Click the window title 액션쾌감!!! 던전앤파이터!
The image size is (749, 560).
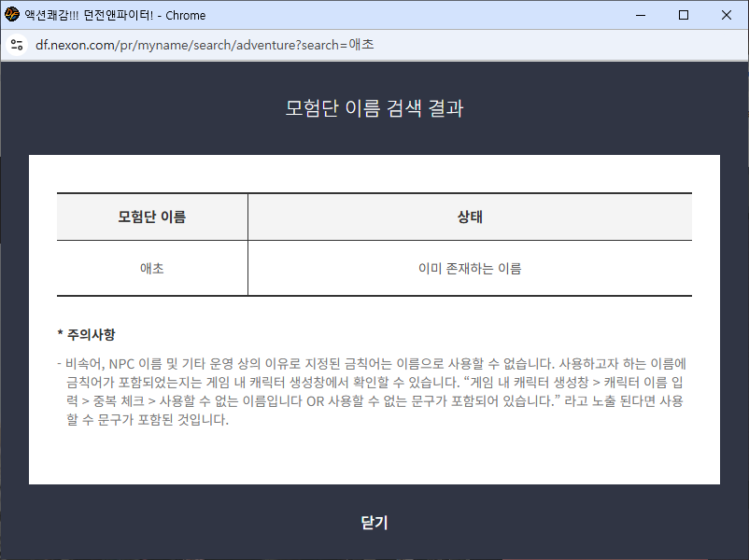89,15
